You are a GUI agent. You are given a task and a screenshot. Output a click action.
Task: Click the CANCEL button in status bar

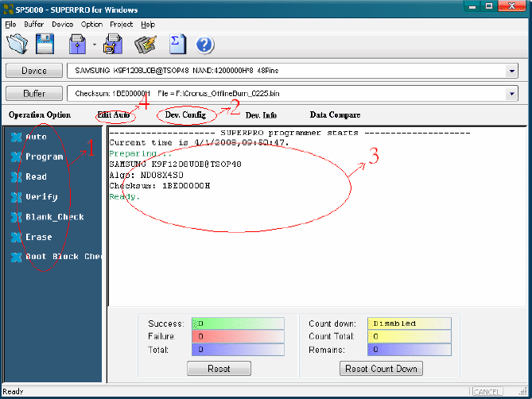[x=486, y=392]
